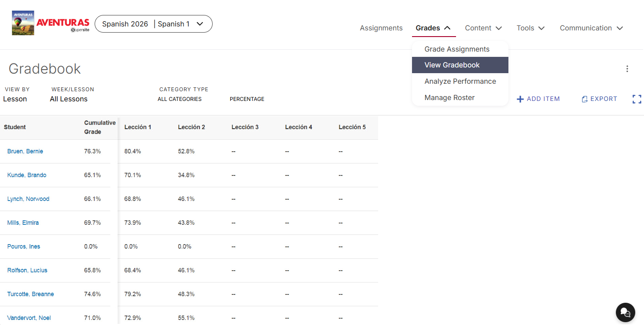Click the plus icon beside Add Item

click(520, 99)
